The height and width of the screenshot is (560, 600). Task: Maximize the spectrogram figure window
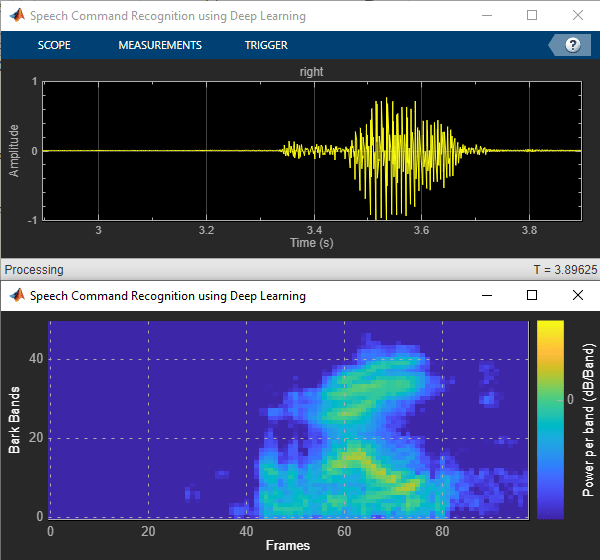(x=532, y=296)
